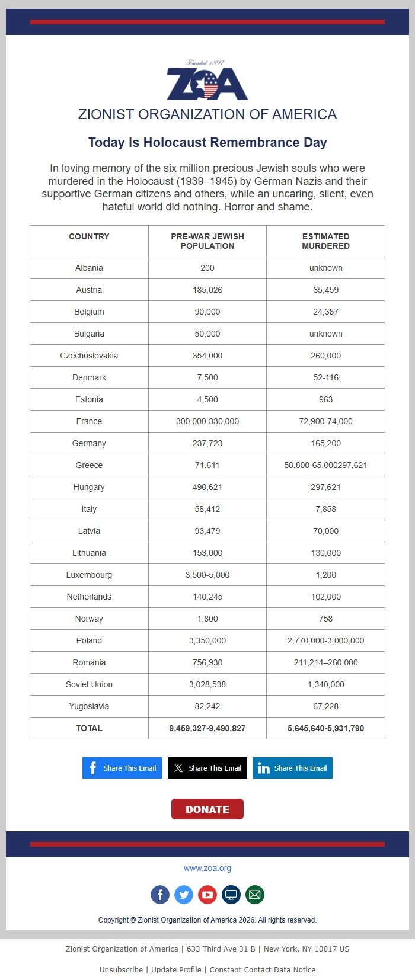Open the YouTube footer icon

(207, 895)
